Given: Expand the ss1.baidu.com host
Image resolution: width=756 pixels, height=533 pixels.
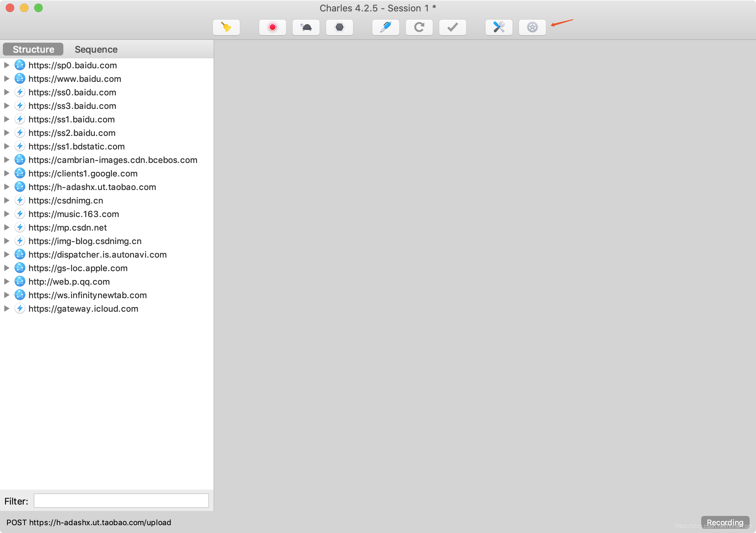Looking at the screenshot, I should [x=6, y=119].
